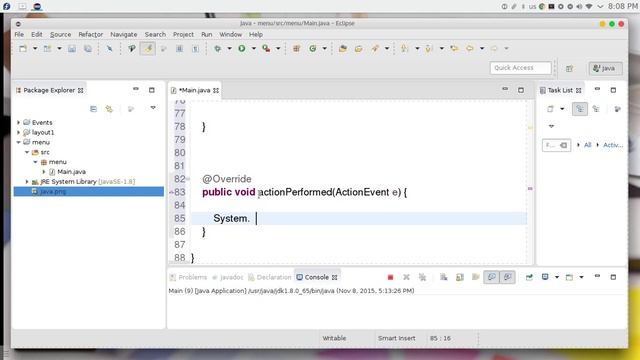The width and height of the screenshot is (640, 360).
Task: Open the Run dropdown arrow
Action: coord(253,49)
